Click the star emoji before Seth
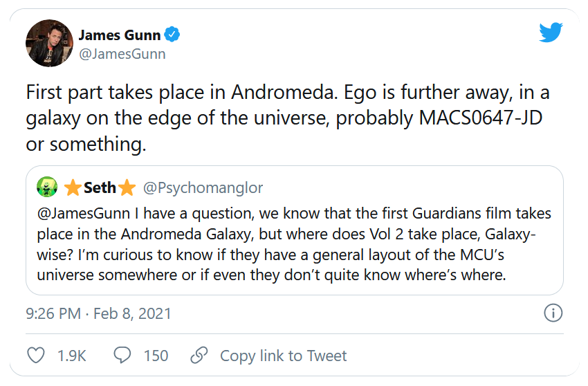 [x=73, y=187]
